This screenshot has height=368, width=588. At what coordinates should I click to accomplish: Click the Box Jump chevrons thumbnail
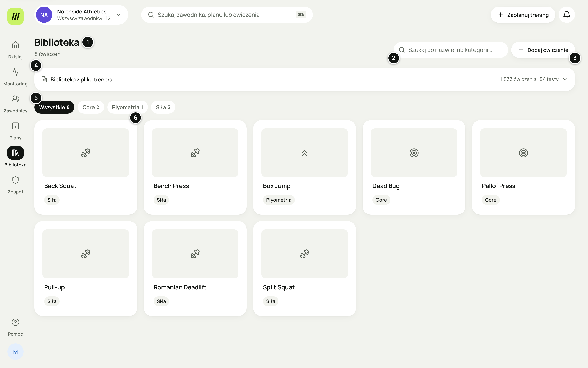point(304,153)
